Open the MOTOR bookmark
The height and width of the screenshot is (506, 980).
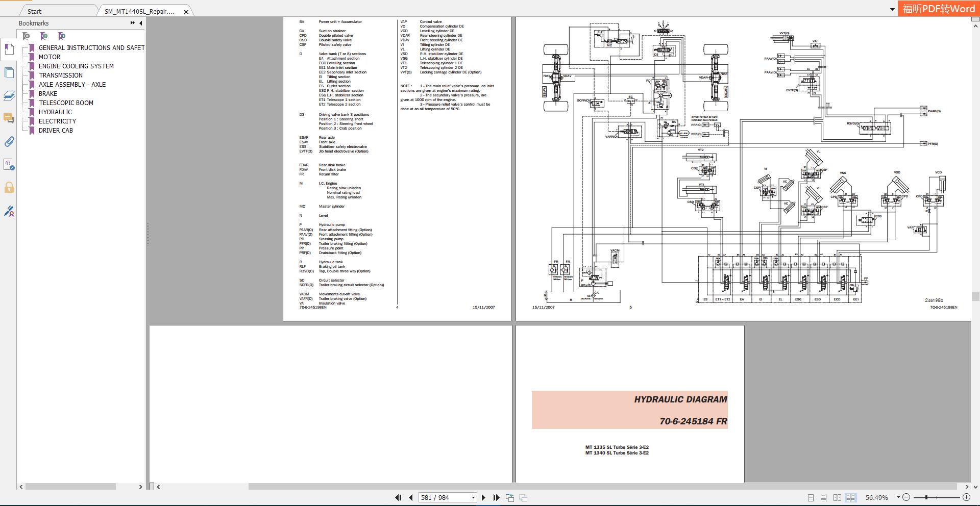[50, 57]
